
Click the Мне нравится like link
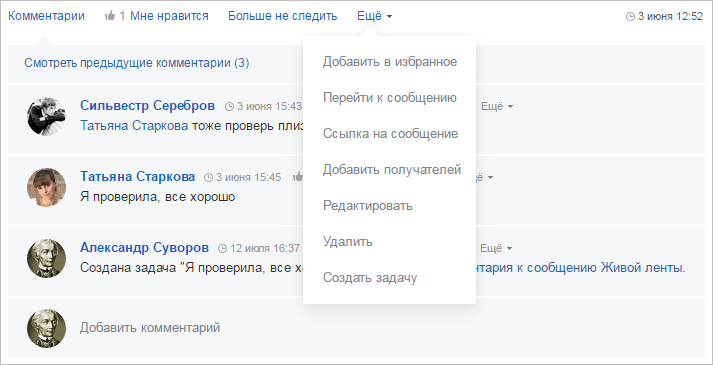(169, 16)
